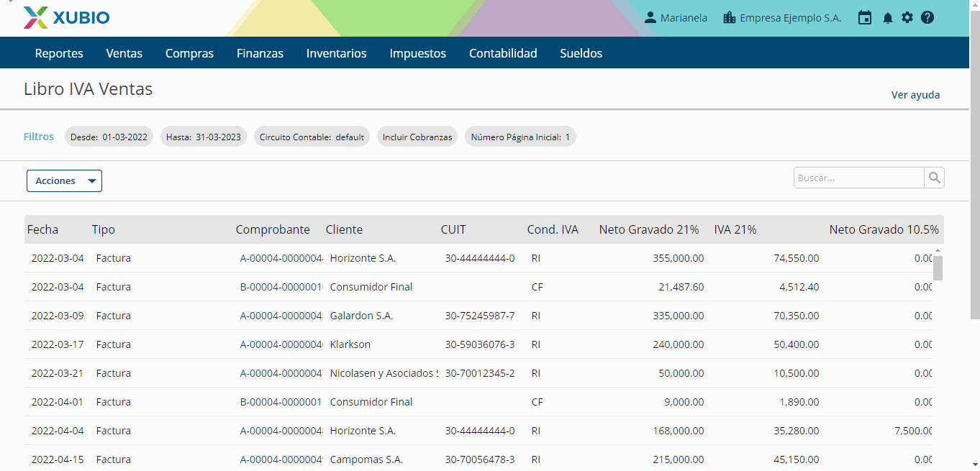Sort by the CUIT column header
980x471 pixels.
tap(453, 229)
